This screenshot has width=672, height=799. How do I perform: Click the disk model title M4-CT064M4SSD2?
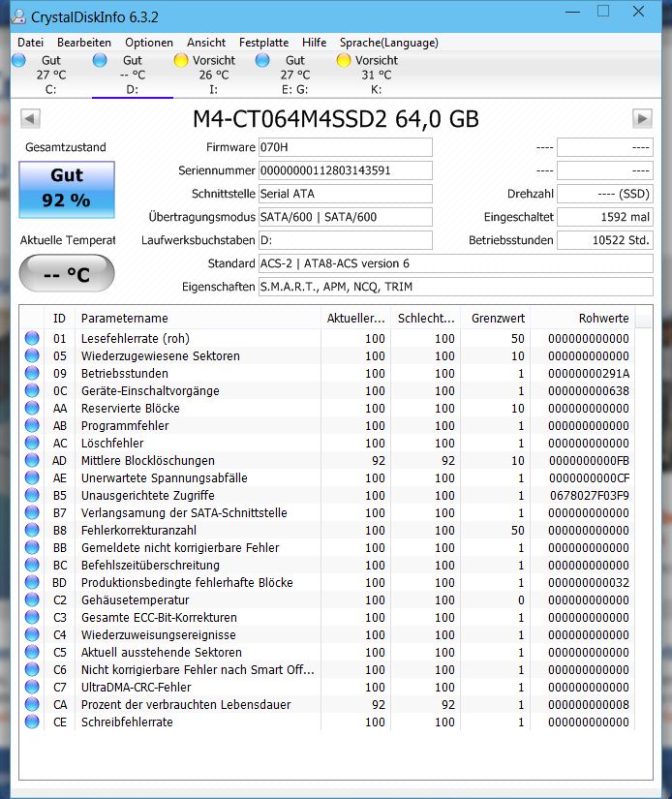click(336, 119)
